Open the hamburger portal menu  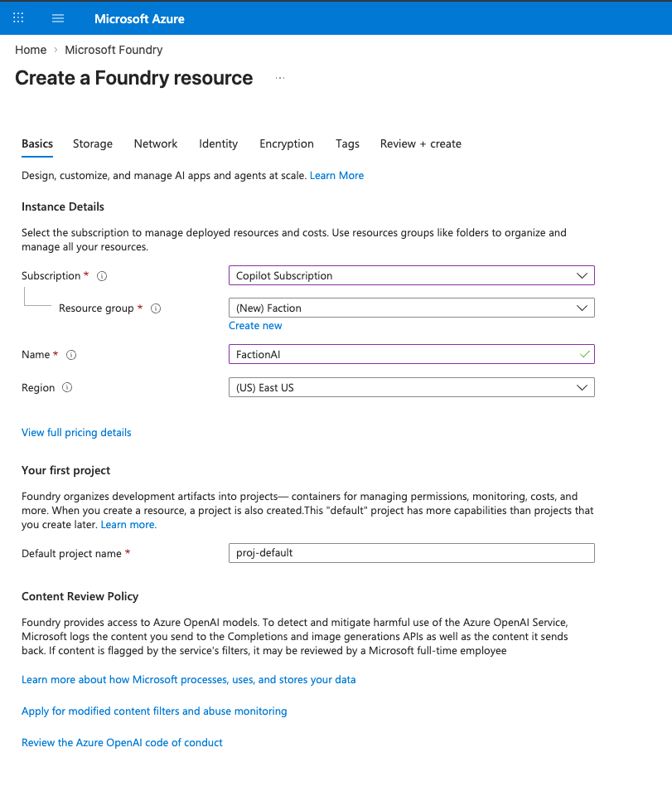point(57,18)
